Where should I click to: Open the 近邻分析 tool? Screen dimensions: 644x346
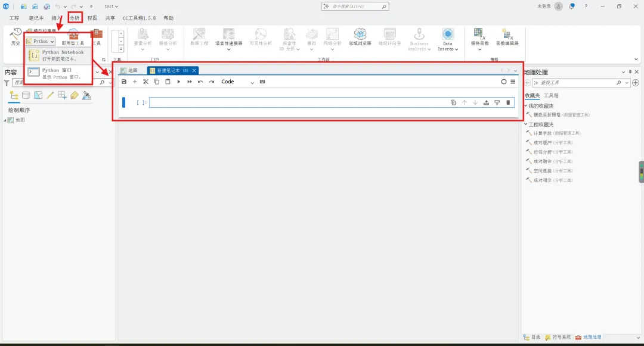pos(550,152)
